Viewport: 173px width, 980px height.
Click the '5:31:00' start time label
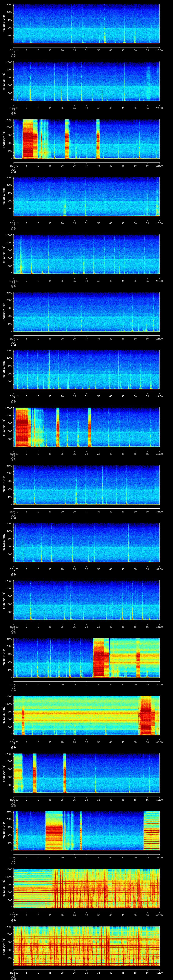point(14,569)
